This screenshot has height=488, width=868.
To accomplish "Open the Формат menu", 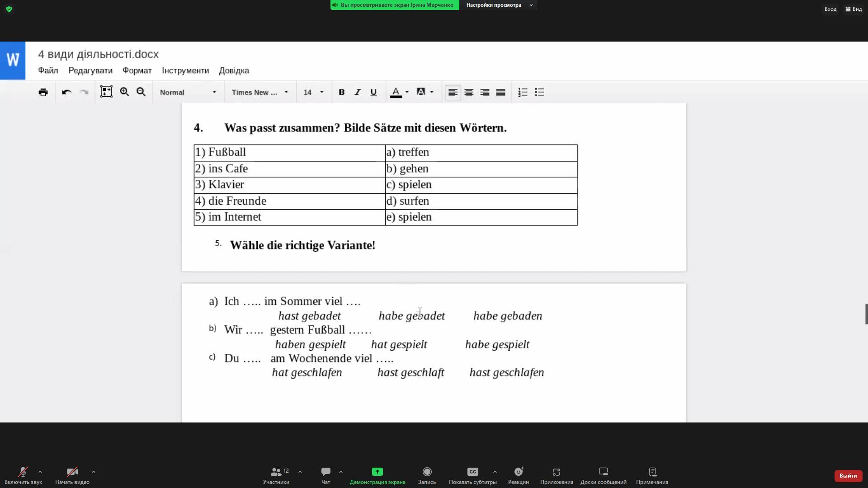I will pyautogui.click(x=137, y=70).
